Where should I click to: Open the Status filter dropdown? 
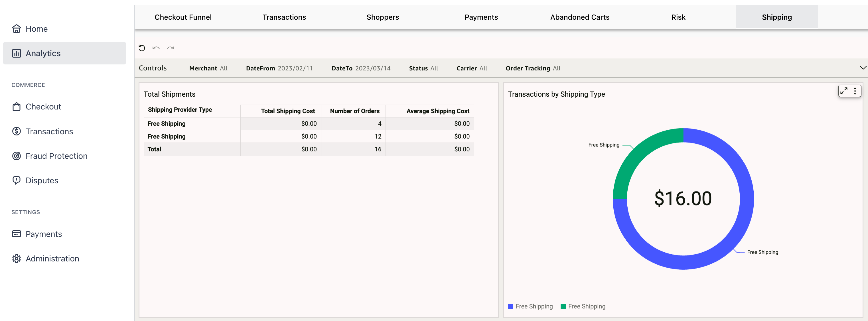[x=423, y=68]
